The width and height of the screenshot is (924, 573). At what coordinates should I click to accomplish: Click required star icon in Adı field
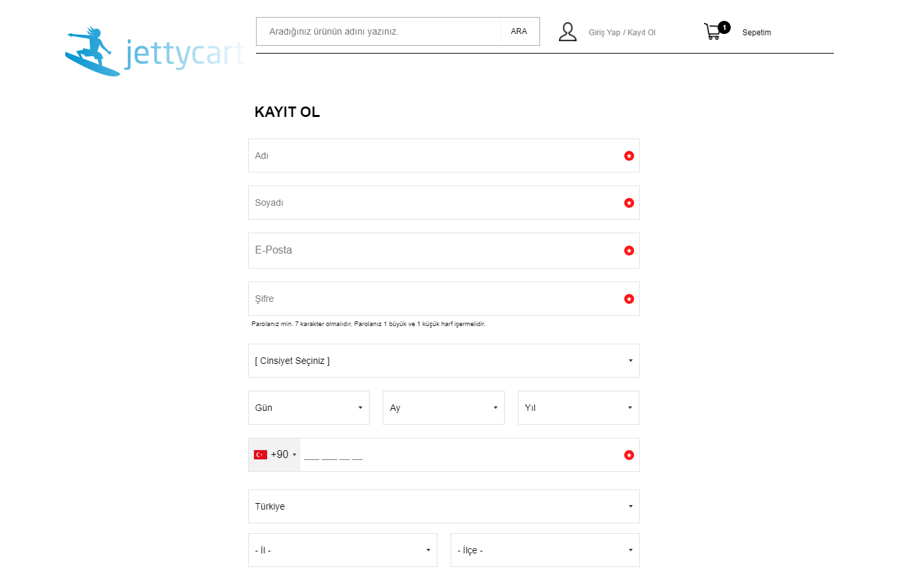pos(629,156)
